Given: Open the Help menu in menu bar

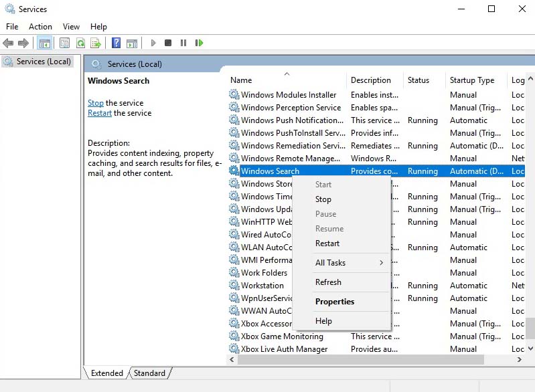Looking at the screenshot, I should 98,27.
